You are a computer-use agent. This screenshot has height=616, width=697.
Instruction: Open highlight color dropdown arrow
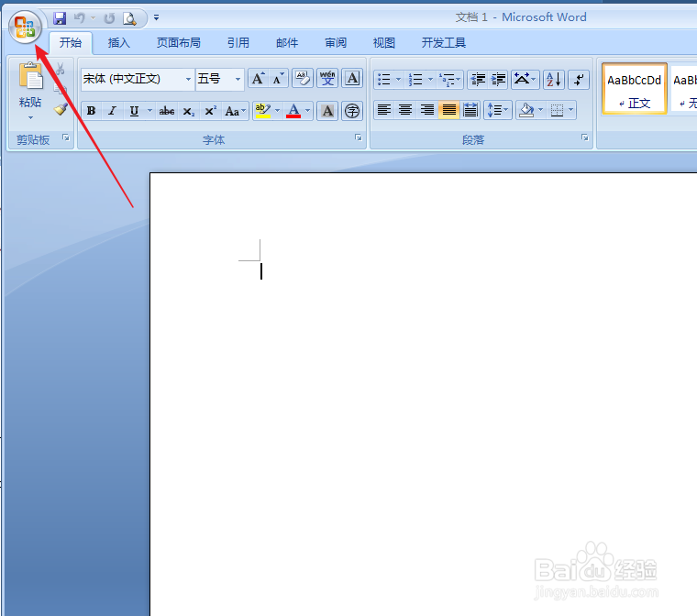tap(277, 111)
